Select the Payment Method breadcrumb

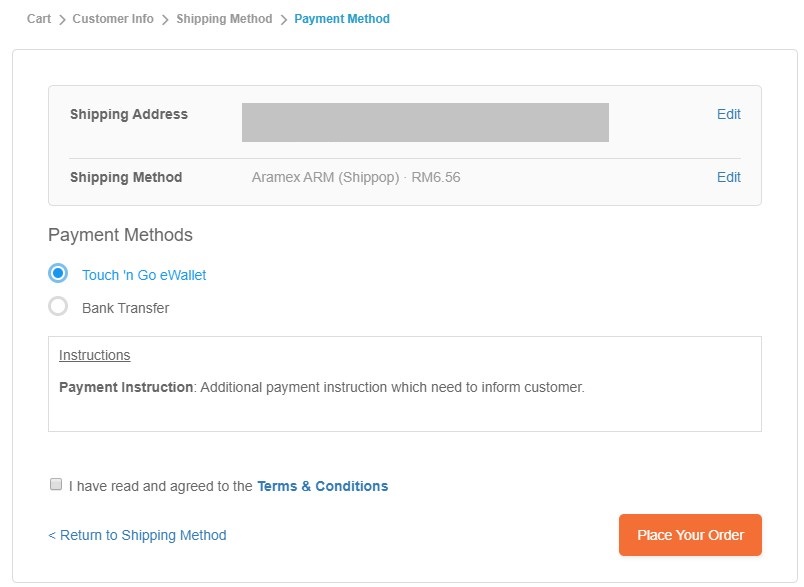tap(342, 19)
